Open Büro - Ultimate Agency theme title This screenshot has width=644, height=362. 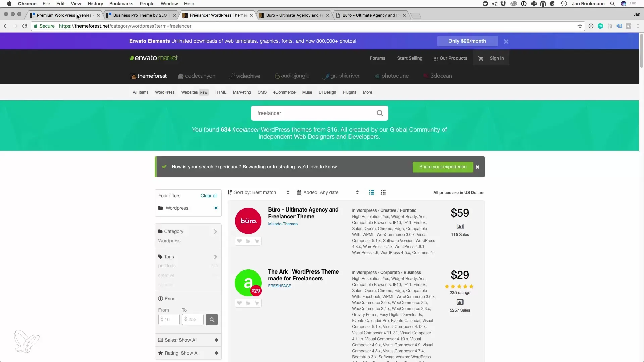point(303,213)
